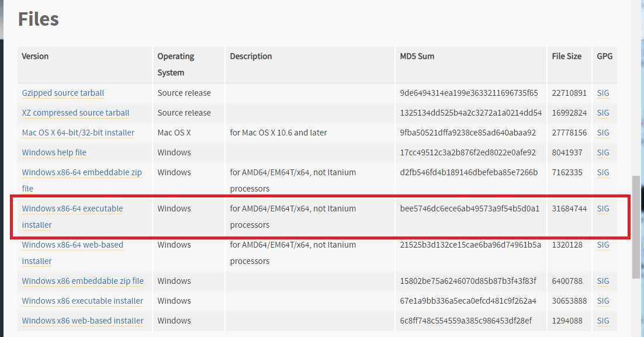Open the Mac OS X 64-bit/32-bit installer link
The image size is (644, 337).
[x=78, y=133]
